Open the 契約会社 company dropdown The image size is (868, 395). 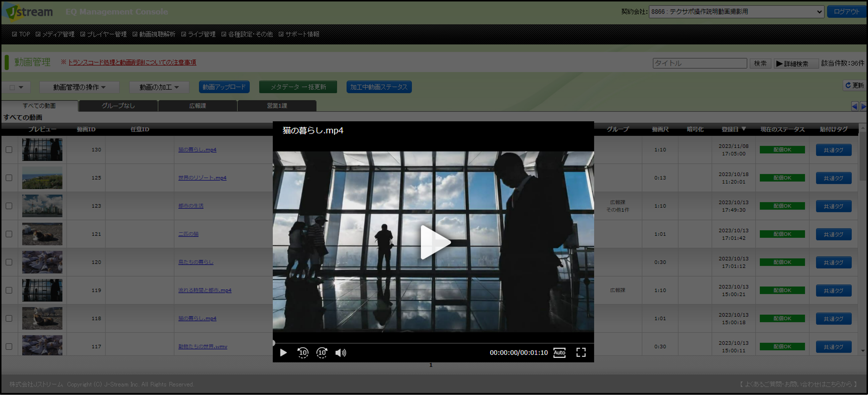[x=736, y=12]
